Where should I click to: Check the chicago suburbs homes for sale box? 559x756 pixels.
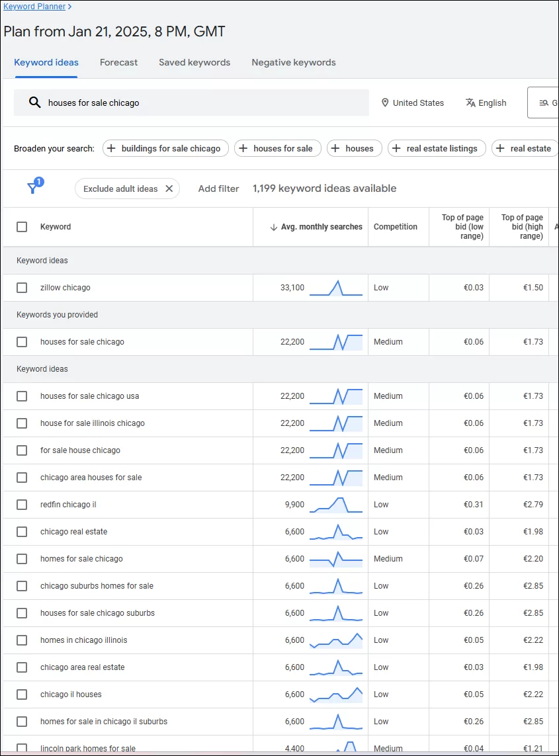22,586
